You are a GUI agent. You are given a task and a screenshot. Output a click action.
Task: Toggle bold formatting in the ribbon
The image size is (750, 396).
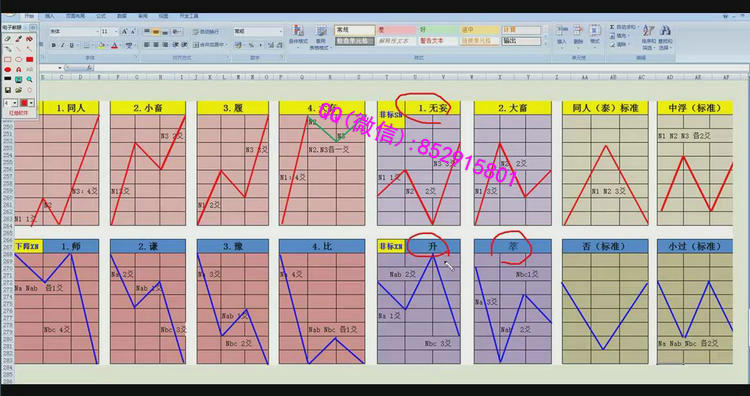[x=54, y=45]
